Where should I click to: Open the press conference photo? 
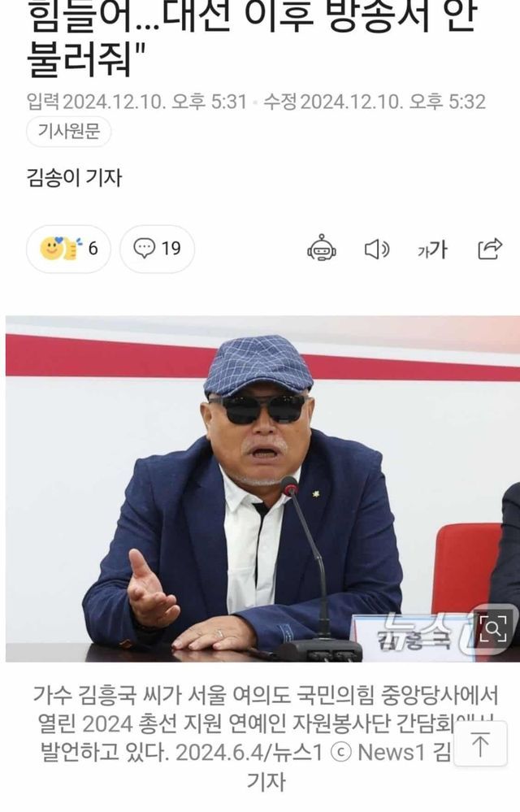click(263, 489)
